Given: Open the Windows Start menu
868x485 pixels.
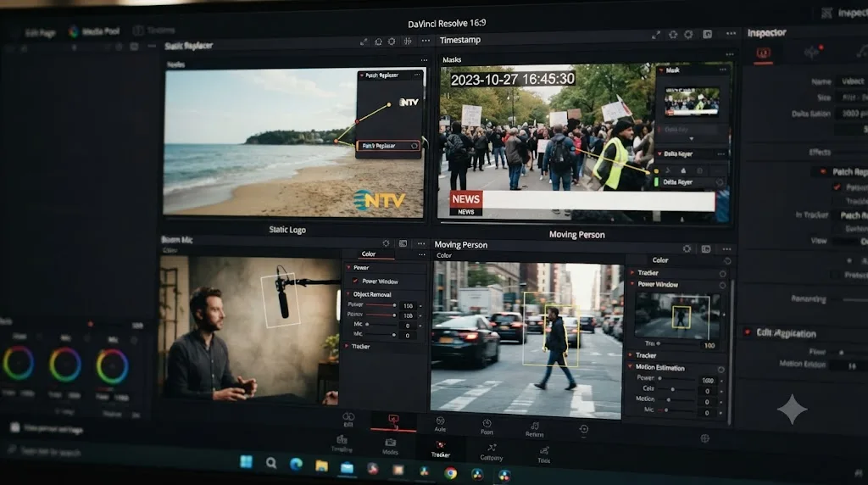Looking at the screenshot, I should point(247,461).
